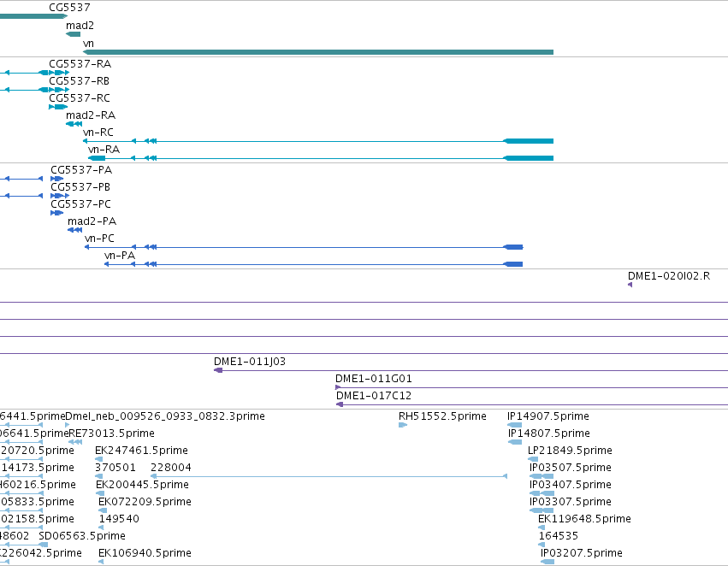Select the CG5537-PC protein label
Screen dimensions: 728x566
tap(80, 204)
